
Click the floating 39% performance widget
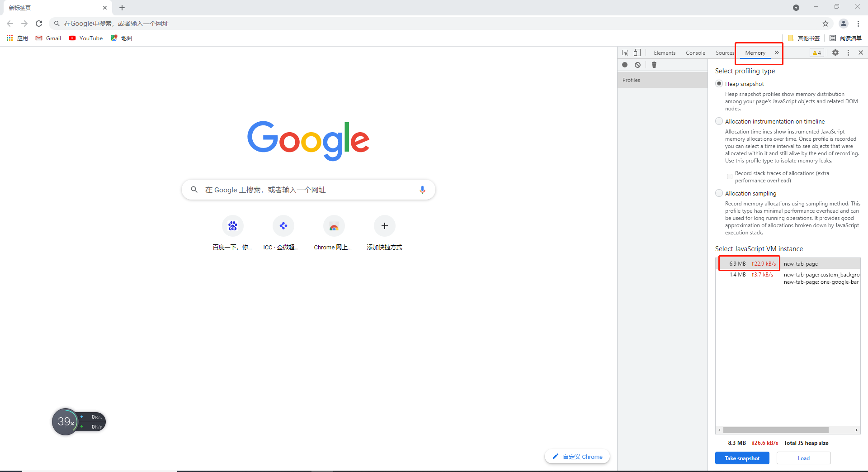(x=79, y=422)
